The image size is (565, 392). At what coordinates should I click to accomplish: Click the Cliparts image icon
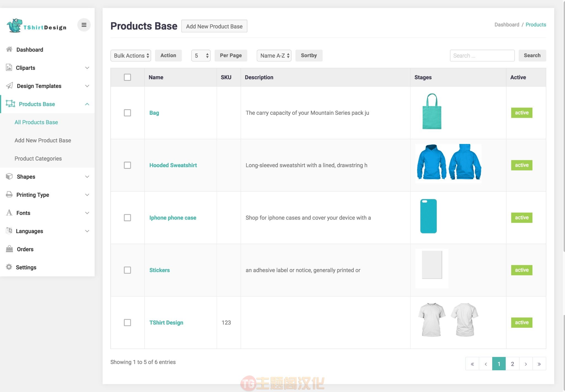(x=9, y=68)
